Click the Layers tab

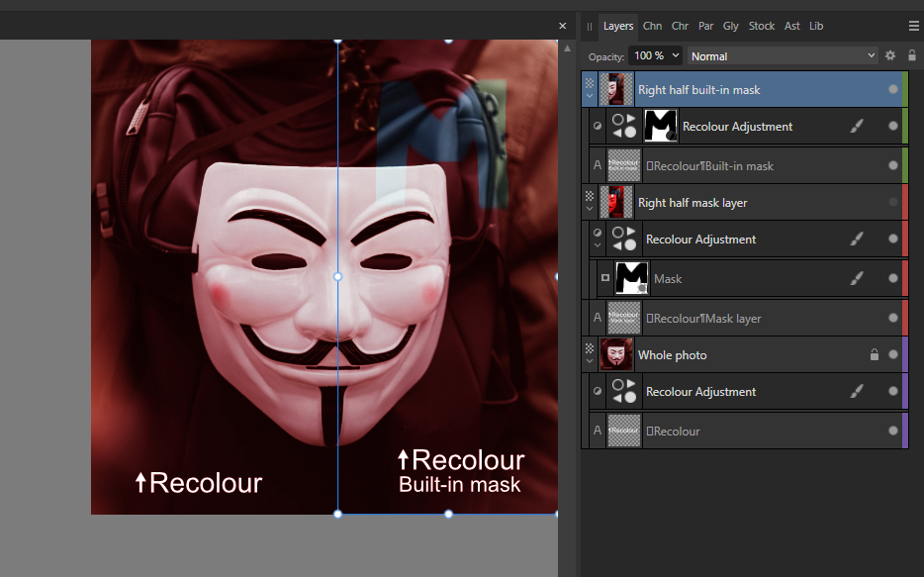(x=618, y=26)
